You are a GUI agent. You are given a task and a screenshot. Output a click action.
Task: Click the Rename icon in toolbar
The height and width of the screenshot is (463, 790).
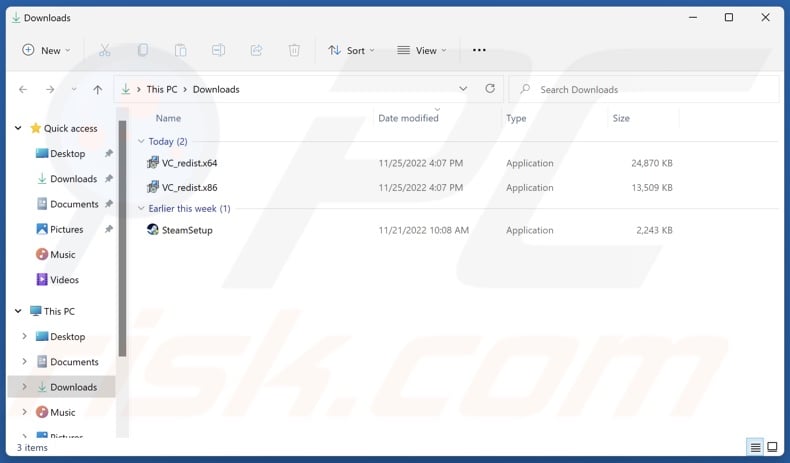[x=218, y=50]
